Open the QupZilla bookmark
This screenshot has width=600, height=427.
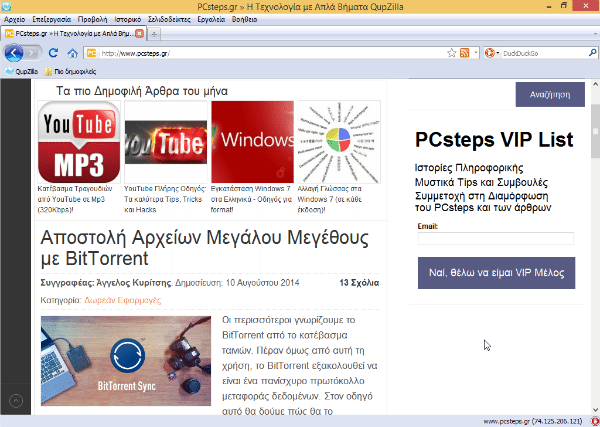21,72
